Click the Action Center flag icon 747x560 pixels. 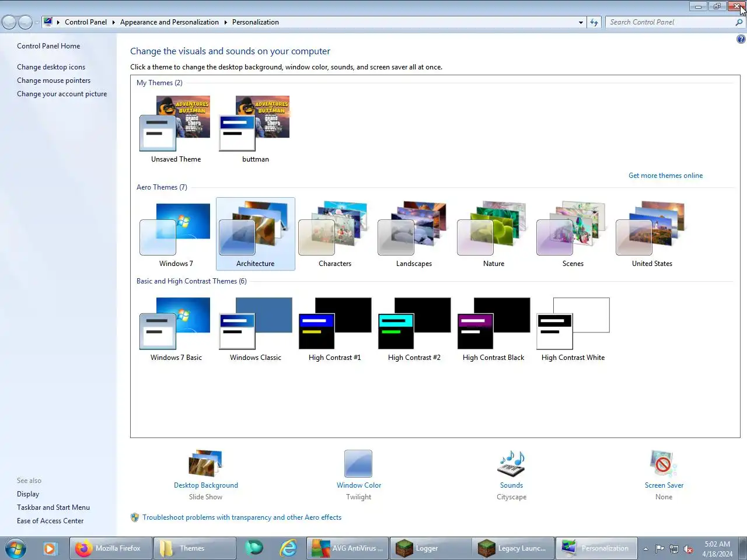(x=659, y=549)
